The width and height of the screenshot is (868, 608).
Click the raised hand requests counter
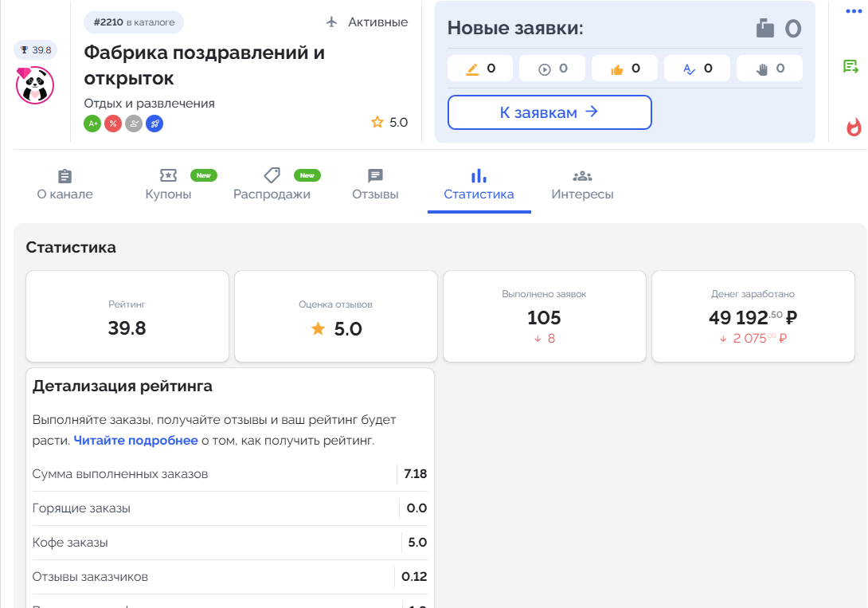(769, 69)
